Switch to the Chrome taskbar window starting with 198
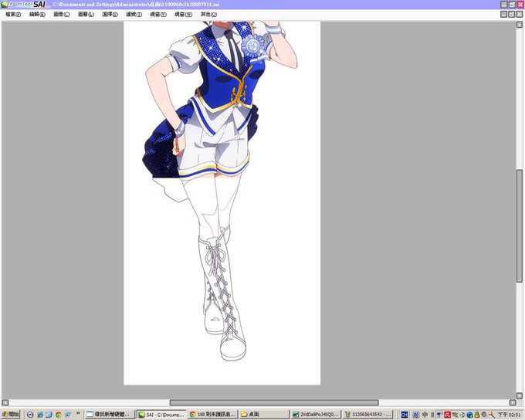525x420 pixels. [x=212, y=415]
